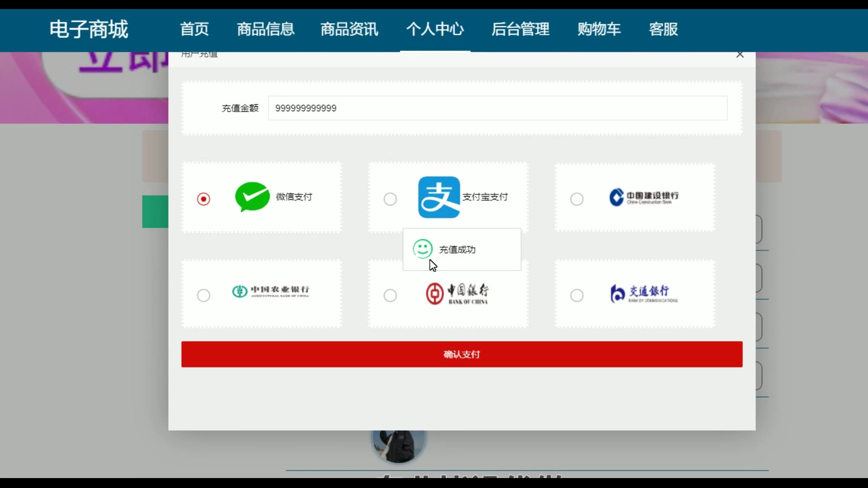Select the 微信支付 radio button
The height and width of the screenshot is (488, 868).
203,199
